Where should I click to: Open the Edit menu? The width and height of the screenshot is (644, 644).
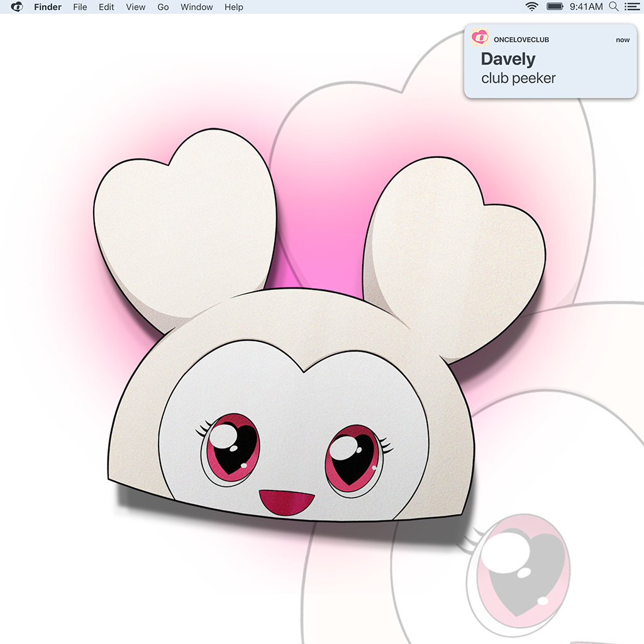(106, 7)
